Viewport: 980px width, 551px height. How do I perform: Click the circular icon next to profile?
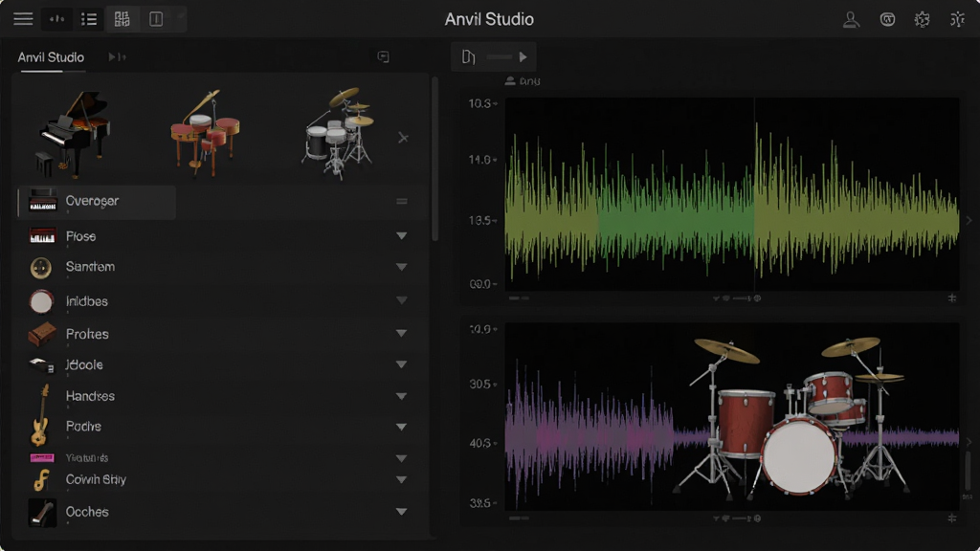887,19
